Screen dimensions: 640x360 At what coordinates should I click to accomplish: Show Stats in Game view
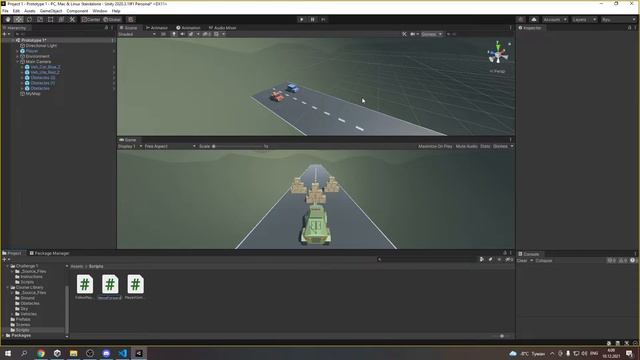485,146
